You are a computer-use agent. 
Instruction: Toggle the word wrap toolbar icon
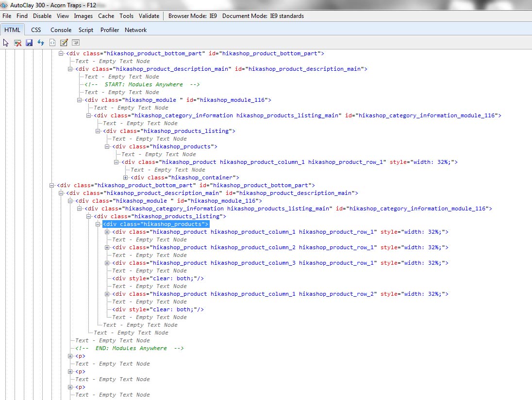pyautogui.click(x=75, y=43)
